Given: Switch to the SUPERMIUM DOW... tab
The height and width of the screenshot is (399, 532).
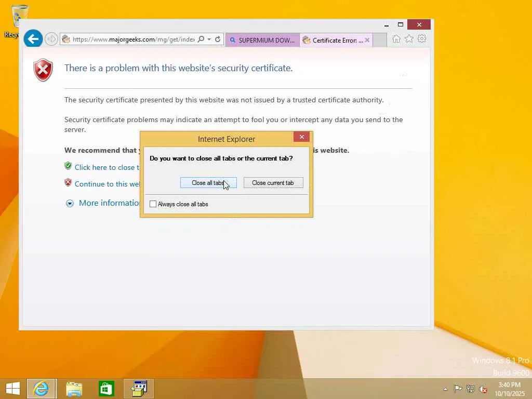Looking at the screenshot, I should tap(262, 40).
